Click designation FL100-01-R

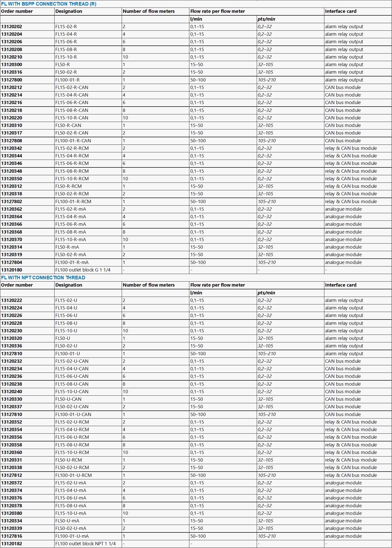(x=67, y=80)
